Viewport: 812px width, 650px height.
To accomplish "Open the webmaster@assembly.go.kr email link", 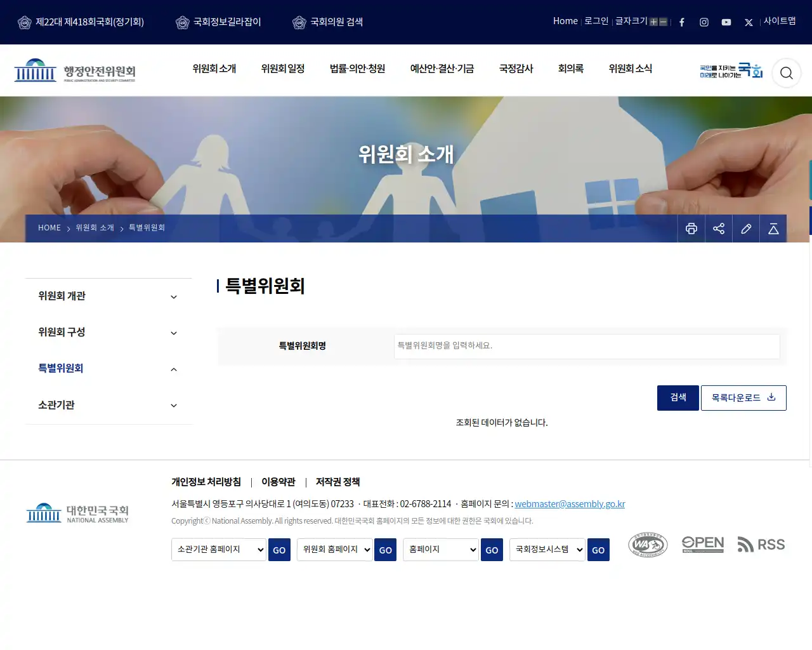I will point(570,504).
